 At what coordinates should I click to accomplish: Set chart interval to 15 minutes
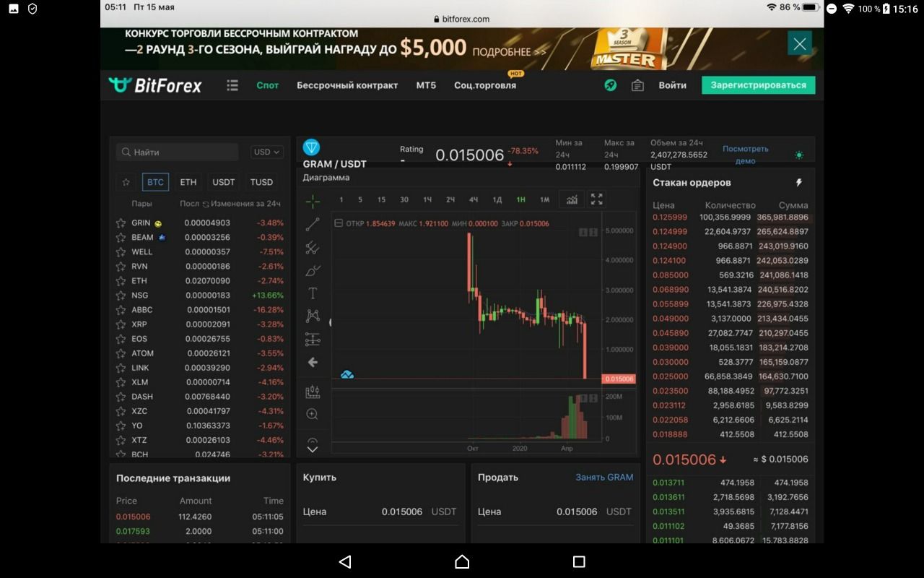(x=381, y=200)
